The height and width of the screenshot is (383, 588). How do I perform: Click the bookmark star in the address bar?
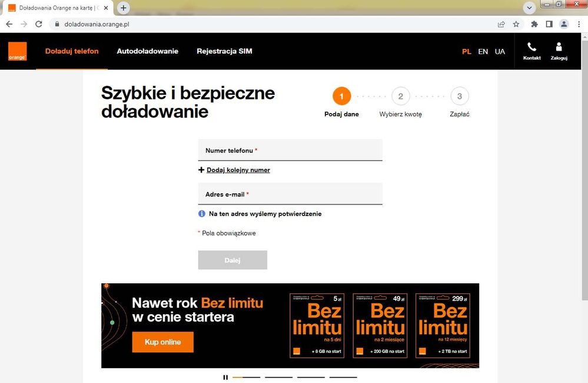point(516,24)
